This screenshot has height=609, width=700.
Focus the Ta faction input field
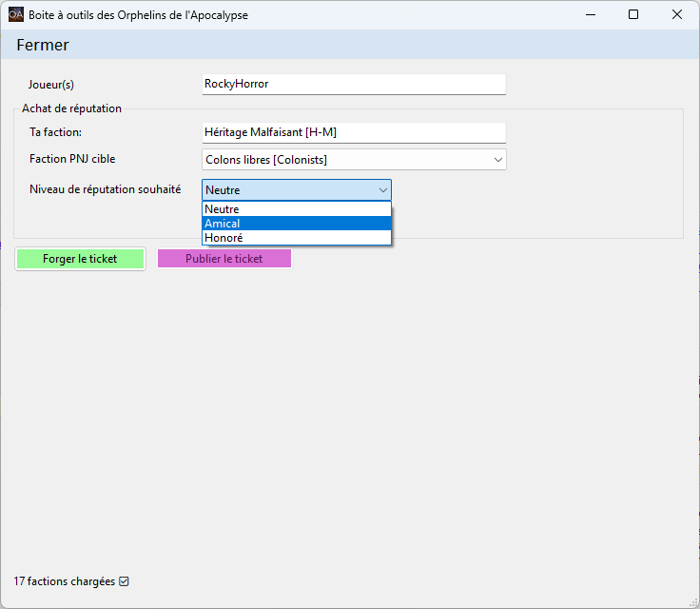(354, 132)
